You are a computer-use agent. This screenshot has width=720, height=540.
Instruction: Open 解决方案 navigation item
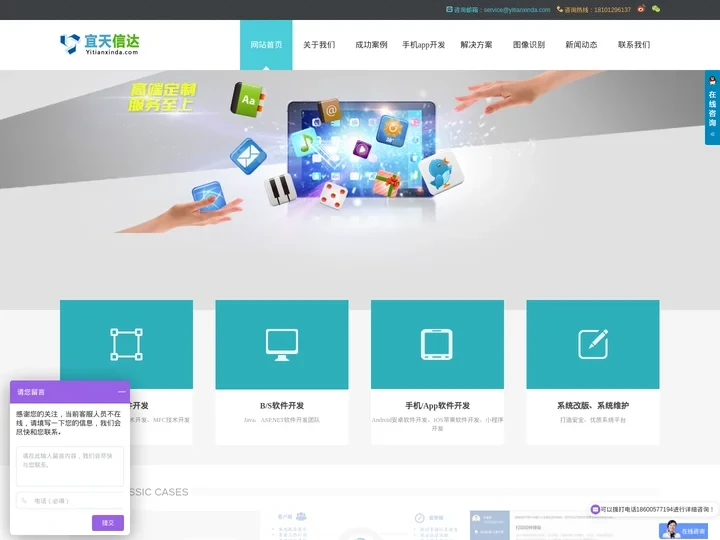point(476,45)
